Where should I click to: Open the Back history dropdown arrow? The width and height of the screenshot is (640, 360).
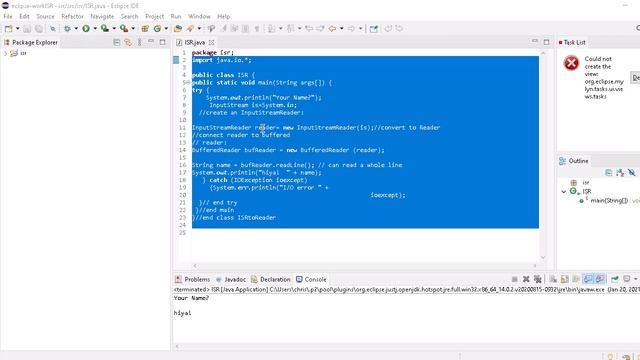click(341, 29)
